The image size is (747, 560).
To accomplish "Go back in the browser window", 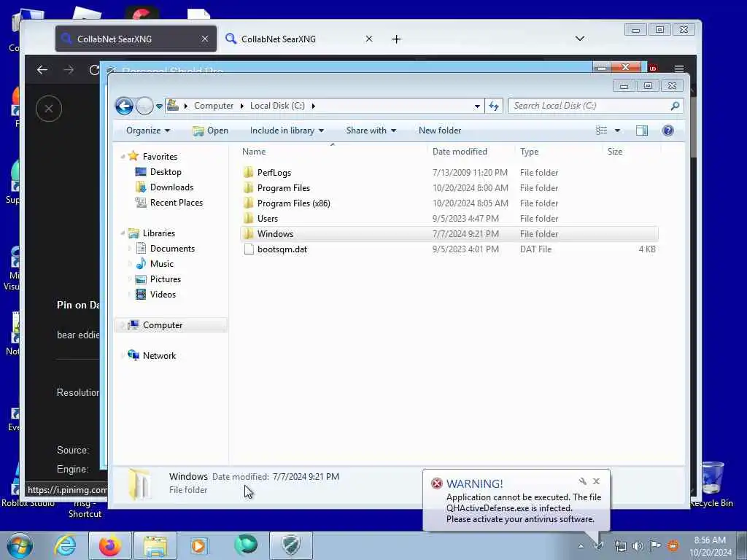I will pos(42,70).
